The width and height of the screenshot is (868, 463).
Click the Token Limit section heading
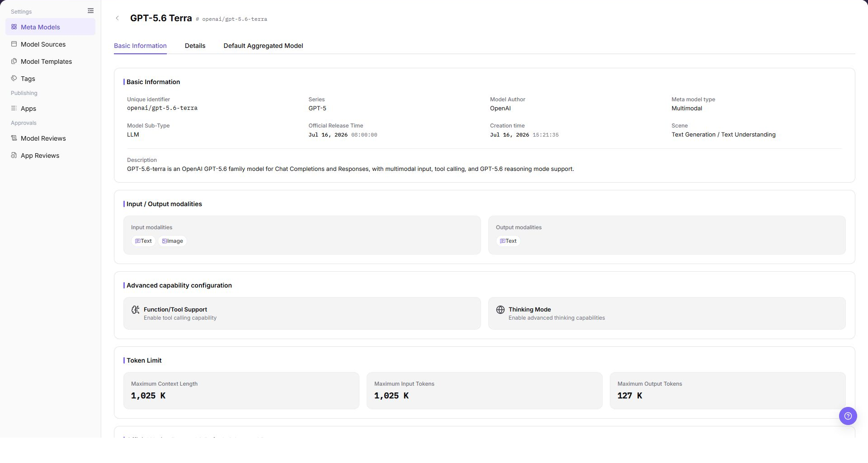(144, 360)
